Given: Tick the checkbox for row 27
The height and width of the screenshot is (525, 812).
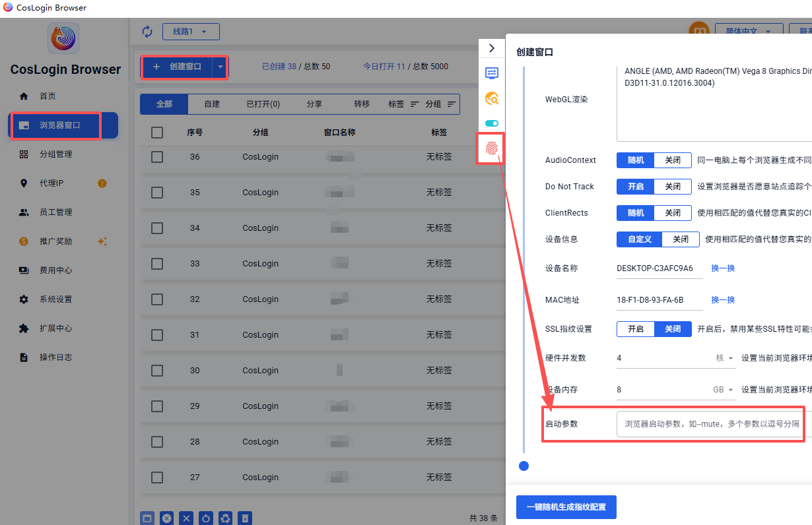Looking at the screenshot, I should tap(157, 478).
